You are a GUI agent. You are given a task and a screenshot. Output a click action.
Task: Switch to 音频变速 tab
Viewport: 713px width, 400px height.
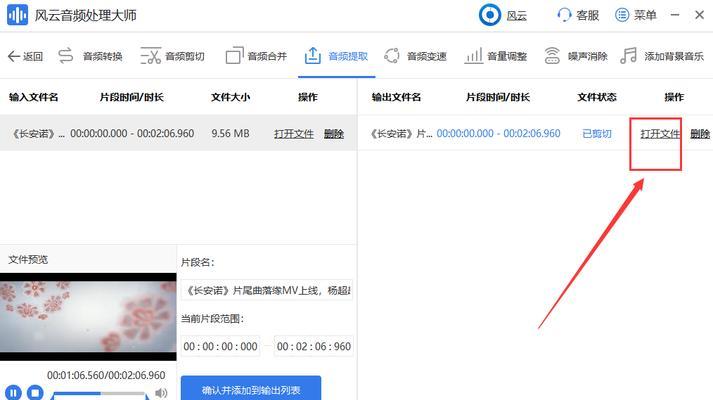tap(415, 56)
